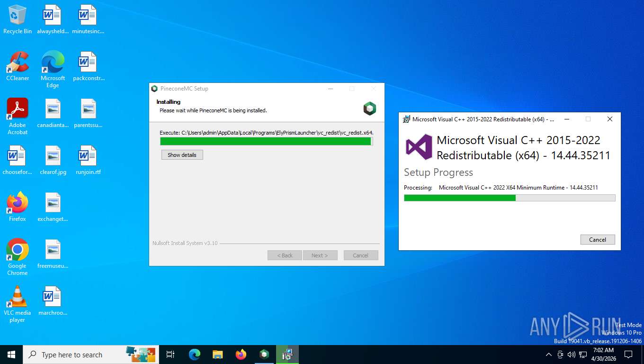This screenshot has height=364, width=644.
Task: Click the PineconeMC installation progress bar
Action: 267,141
